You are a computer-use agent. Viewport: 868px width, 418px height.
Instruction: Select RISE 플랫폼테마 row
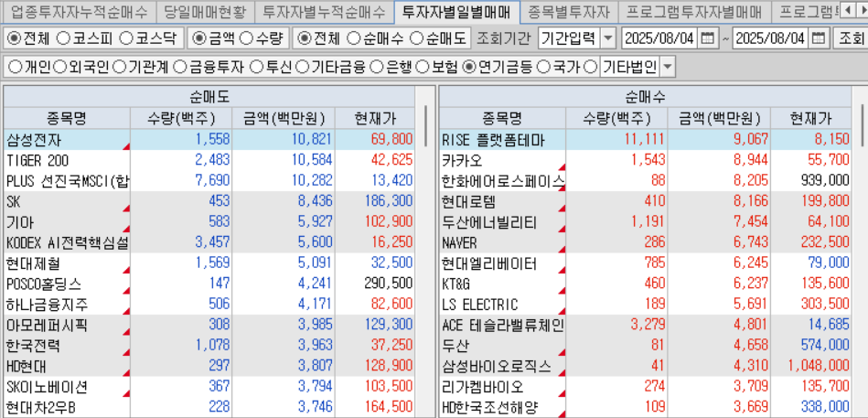646,140
